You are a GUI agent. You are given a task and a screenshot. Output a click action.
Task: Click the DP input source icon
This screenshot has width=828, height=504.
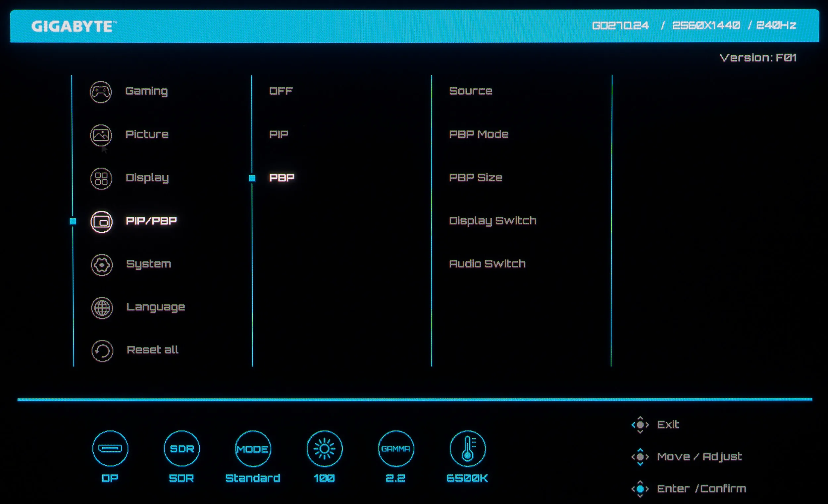110,448
